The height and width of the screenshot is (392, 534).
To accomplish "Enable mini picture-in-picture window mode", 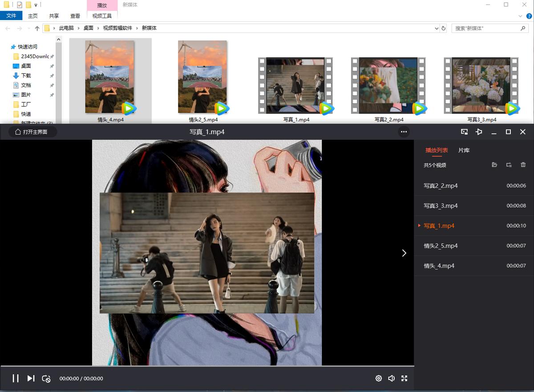I will (x=464, y=132).
